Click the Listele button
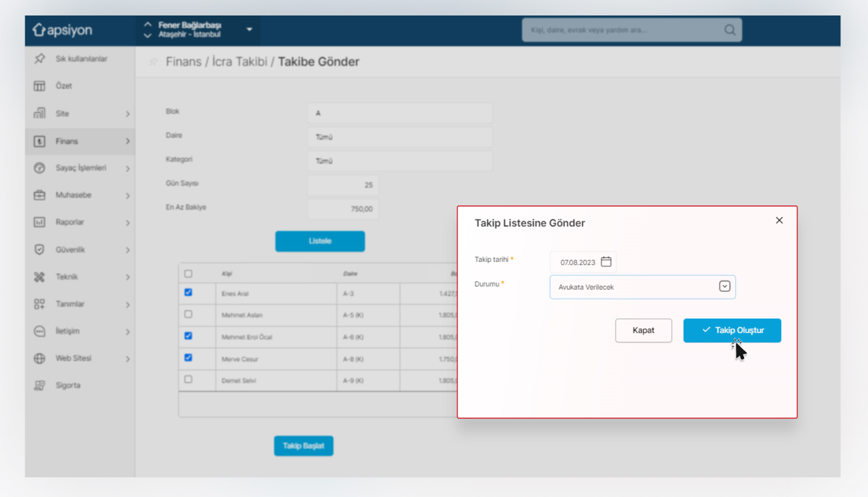868x497 pixels. pyautogui.click(x=320, y=241)
